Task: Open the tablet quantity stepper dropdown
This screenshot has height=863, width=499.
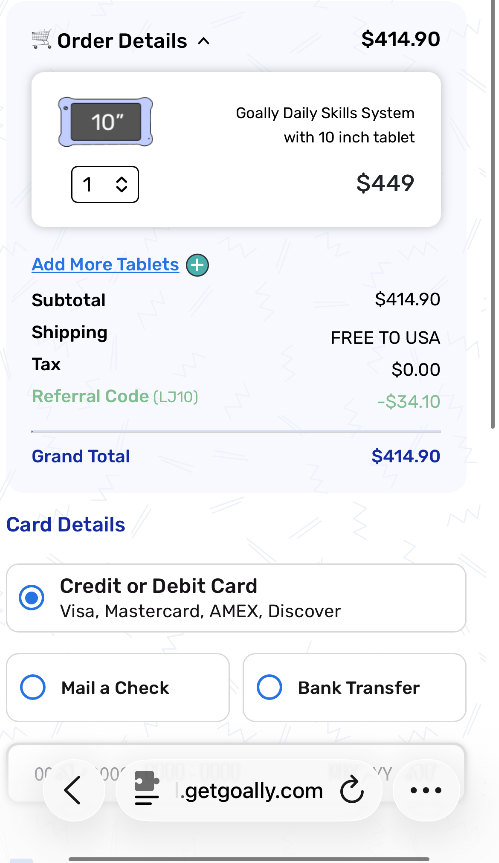Action: (x=105, y=184)
